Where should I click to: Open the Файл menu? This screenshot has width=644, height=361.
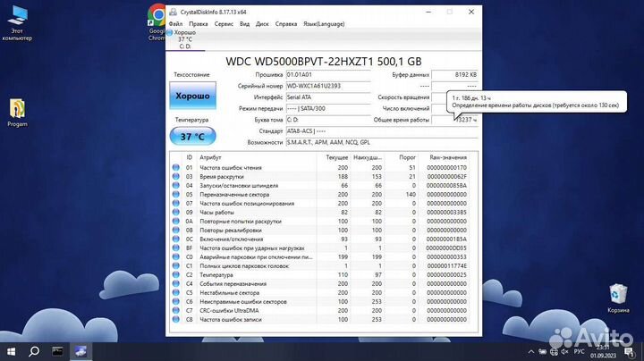pos(175,24)
